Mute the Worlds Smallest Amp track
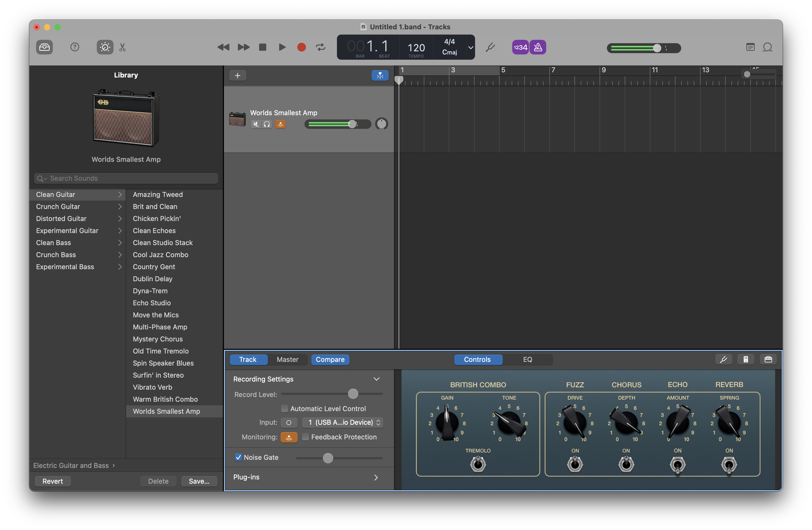Image resolution: width=812 pixels, height=530 pixels. tap(256, 124)
